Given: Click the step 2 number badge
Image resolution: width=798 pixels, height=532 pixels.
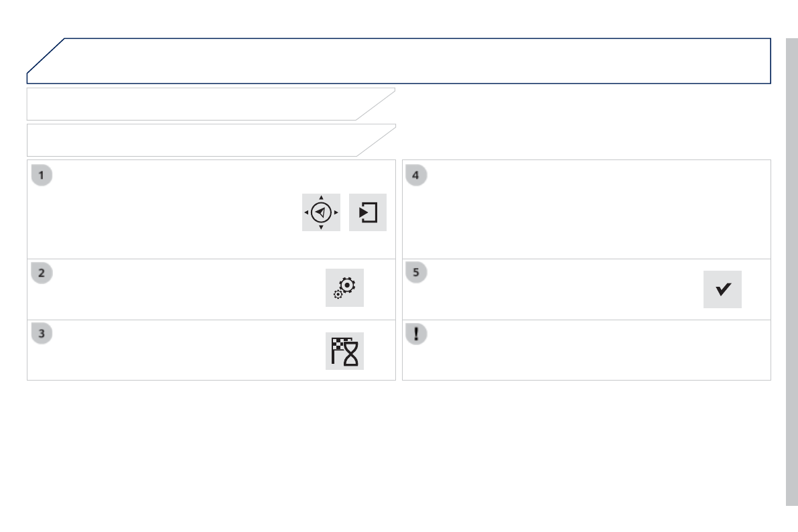Looking at the screenshot, I should click(42, 273).
